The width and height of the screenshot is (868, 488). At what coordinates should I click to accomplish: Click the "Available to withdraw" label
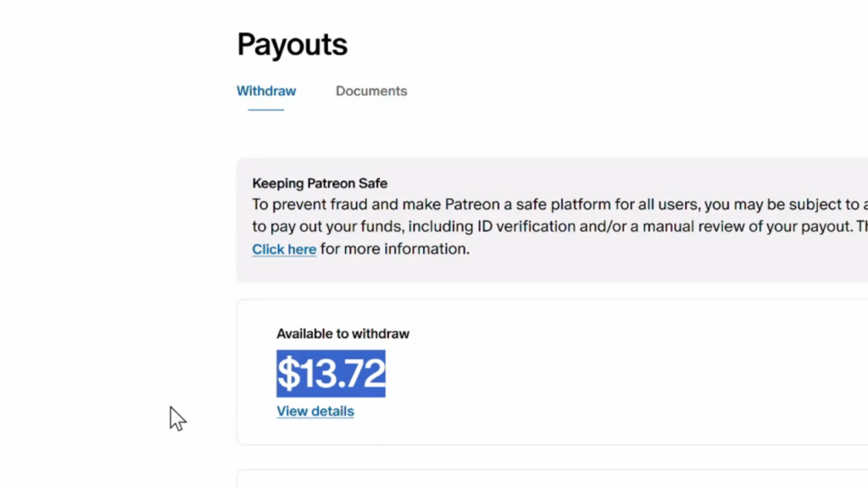(x=342, y=334)
